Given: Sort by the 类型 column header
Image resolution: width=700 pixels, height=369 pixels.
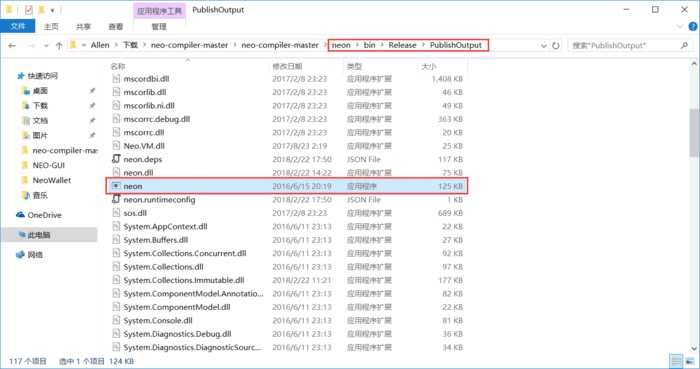Looking at the screenshot, I should [x=354, y=66].
